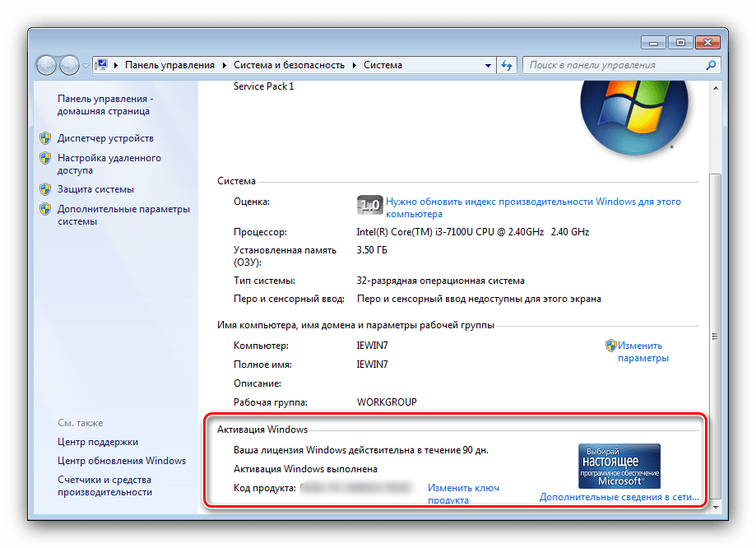Expand the address bar history dropdown
Image resolution: width=756 pixels, height=548 pixels.
coord(486,65)
